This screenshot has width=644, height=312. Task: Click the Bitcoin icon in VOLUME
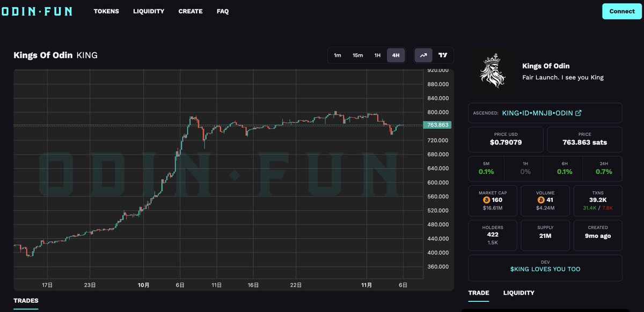tap(540, 200)
